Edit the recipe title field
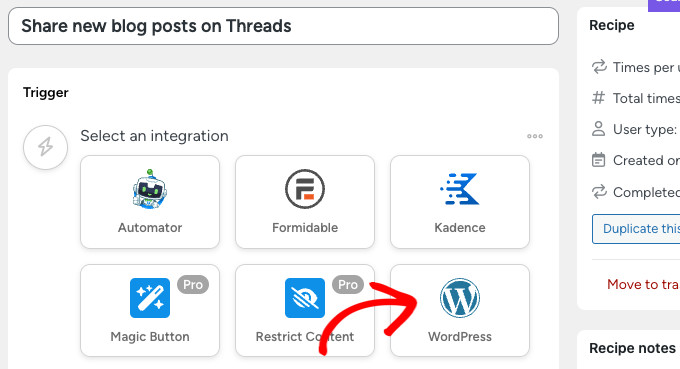Viewport: 680px width, 369px height. click(x=283, y=26)
